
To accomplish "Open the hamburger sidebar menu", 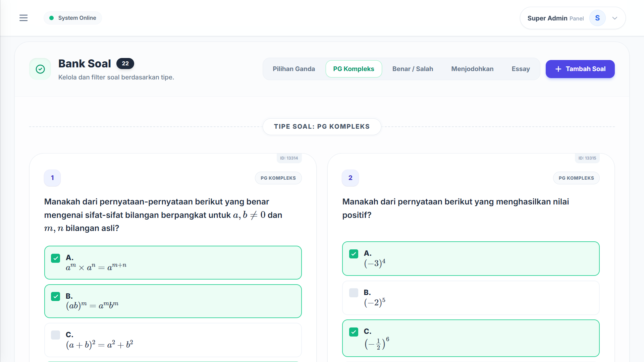I will [23, 18].
